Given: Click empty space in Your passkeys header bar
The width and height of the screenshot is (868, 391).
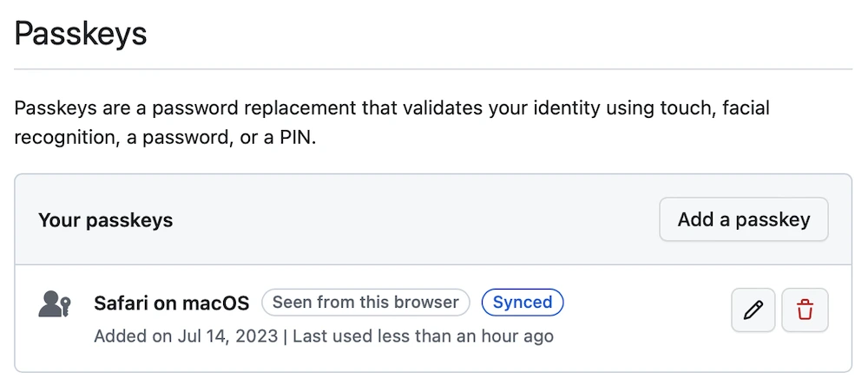Looking at the screenshot, I should tap(417, 220).
